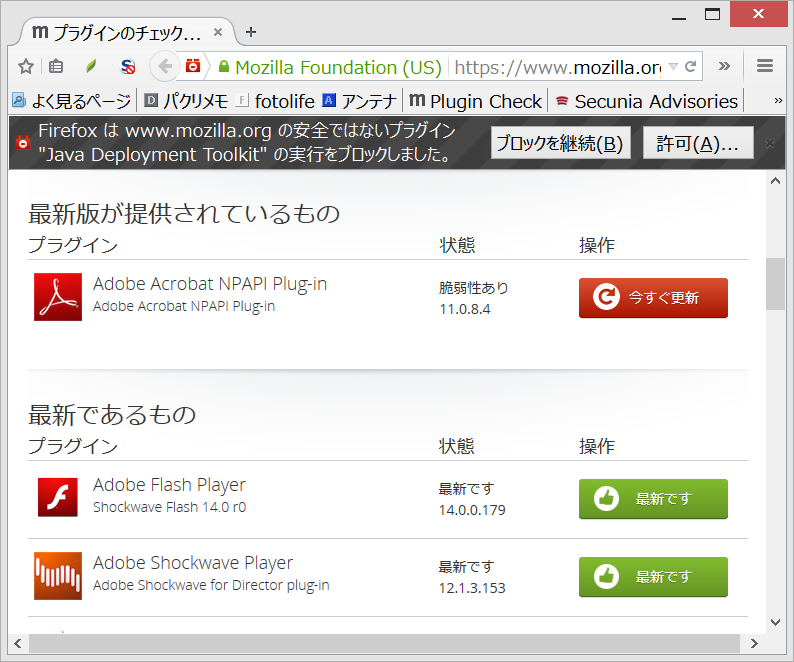Open the NoScript S icon
Screen dimensions: 794x662
point(128,66)
